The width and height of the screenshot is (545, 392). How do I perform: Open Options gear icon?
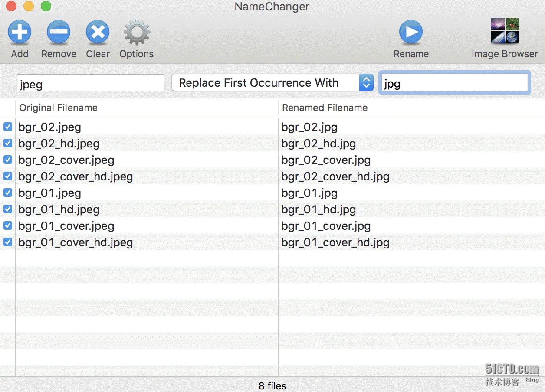tap(137, 33)
